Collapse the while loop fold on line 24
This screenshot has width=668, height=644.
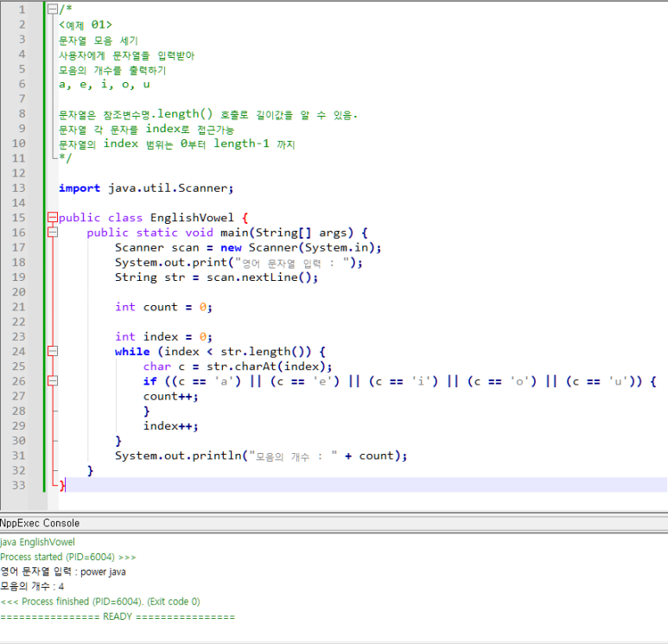click(53, 351)
